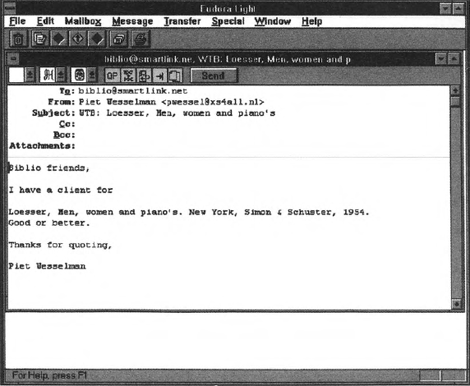This screenshot has height=386, width=470.
Task: Click the message scrollbar down arrow
Action: pyautogui.click(x=456, y=303)
